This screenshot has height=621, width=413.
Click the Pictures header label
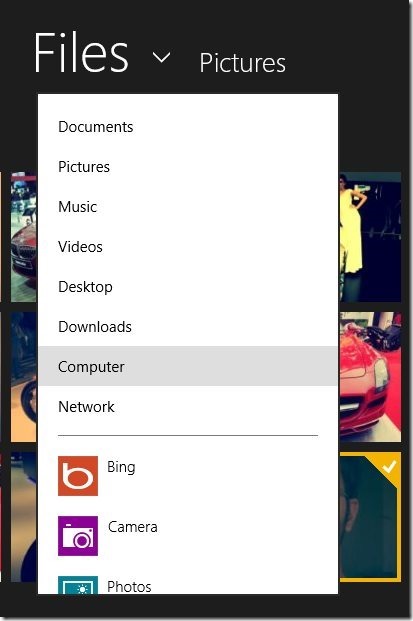242,63
